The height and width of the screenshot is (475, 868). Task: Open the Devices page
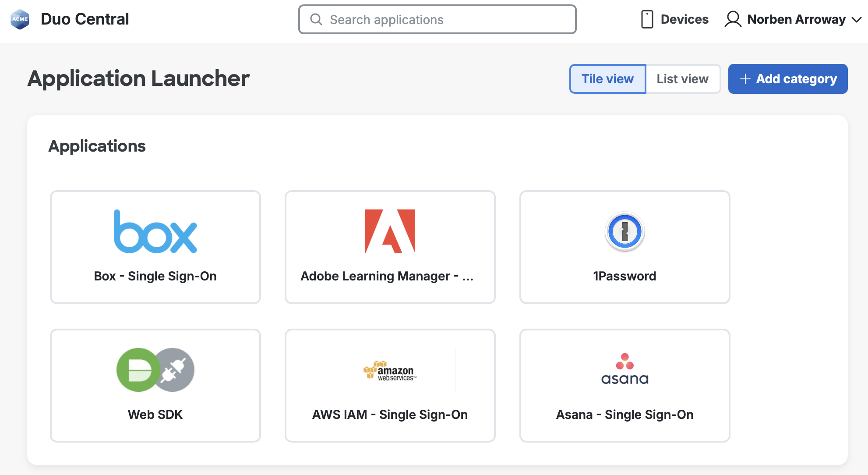[x=684, y=19]
